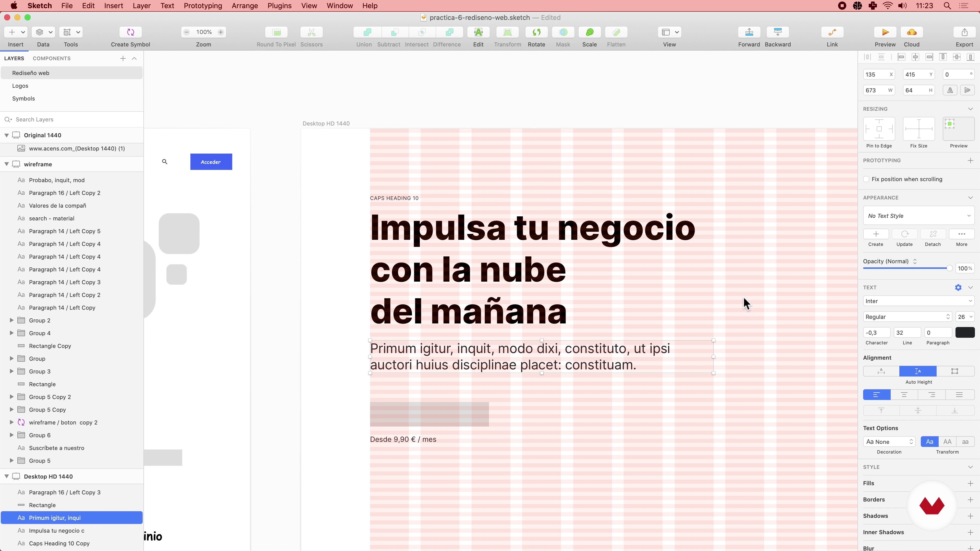980x551 pixels.
Task: Align text vertically to top
Action: point(881,410)
